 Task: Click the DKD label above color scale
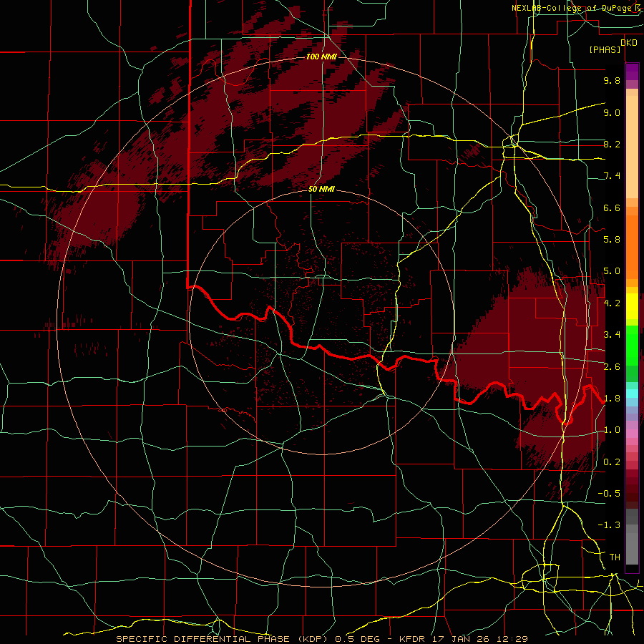point(629,43)
